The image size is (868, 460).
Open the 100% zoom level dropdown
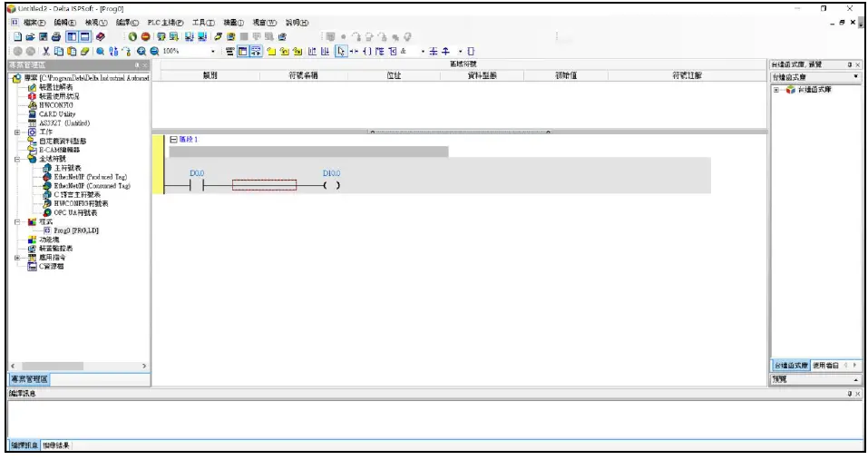pyautogui.click(x=213, y=51)
